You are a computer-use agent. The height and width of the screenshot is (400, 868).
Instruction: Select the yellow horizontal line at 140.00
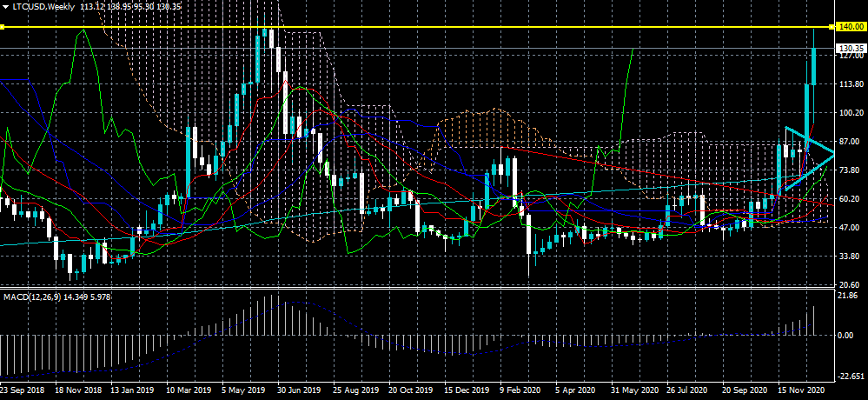(416, 27)
